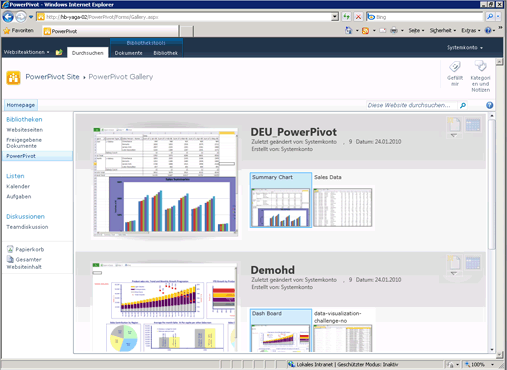Image resolution: width=507 pixels, height=370 pixels.
Task: Open the Favoriten star button
Action: 19,31
